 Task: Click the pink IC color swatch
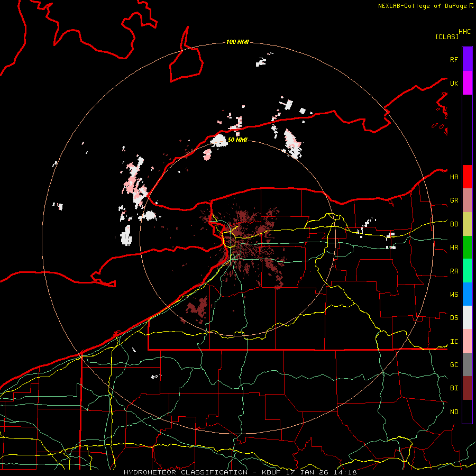click(467, 341)
